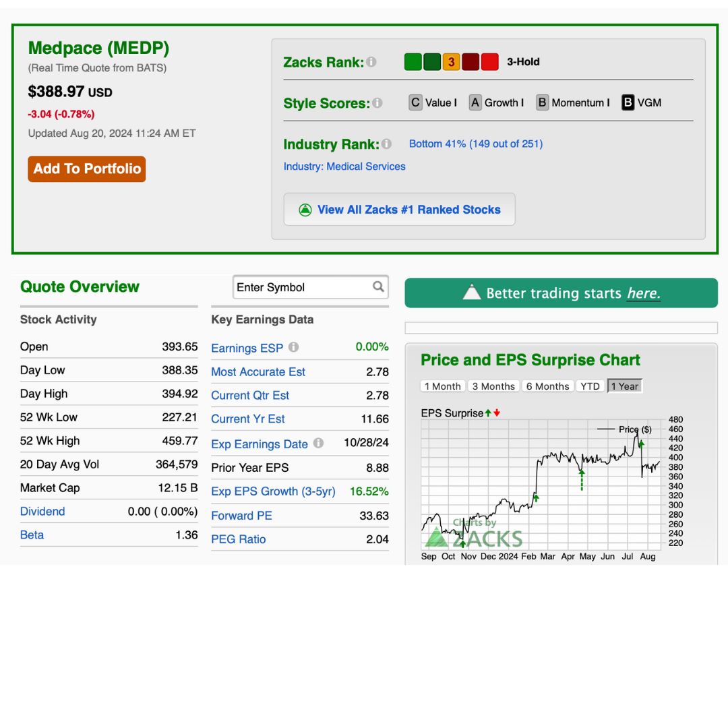Screen dimensions: 728x728
Task: Select the 1 Month chart range
Action: tap(442, 386)
